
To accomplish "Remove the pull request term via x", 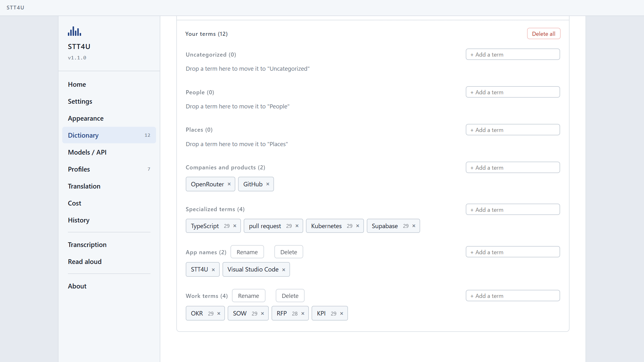I will (x=297, y=226).
